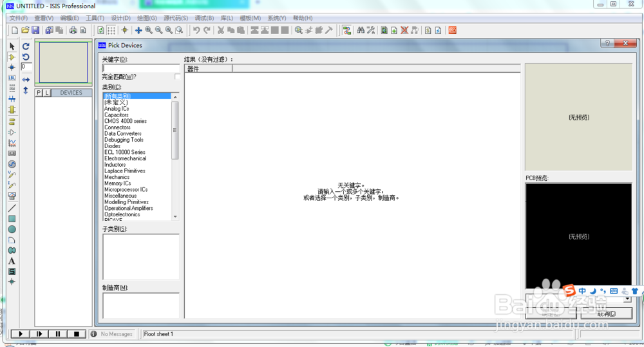The height and width of the screenshot is (347, 644).
Task: Click Rotate Clockwise icon
Action: click(x=26, y=46)
